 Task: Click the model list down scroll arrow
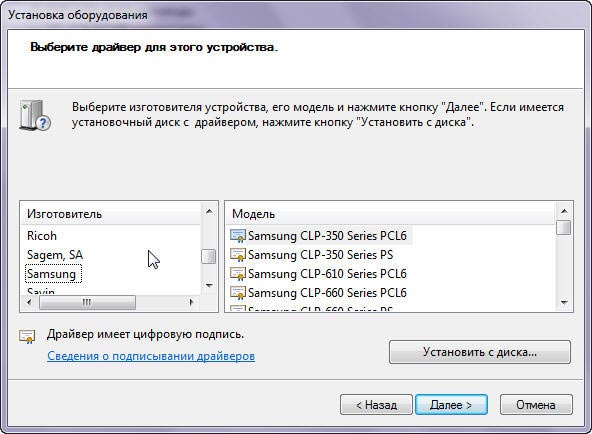coord(564,302)
